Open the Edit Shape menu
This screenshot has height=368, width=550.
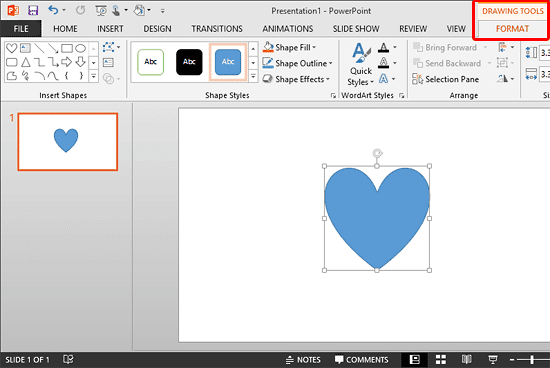(112, 47)
